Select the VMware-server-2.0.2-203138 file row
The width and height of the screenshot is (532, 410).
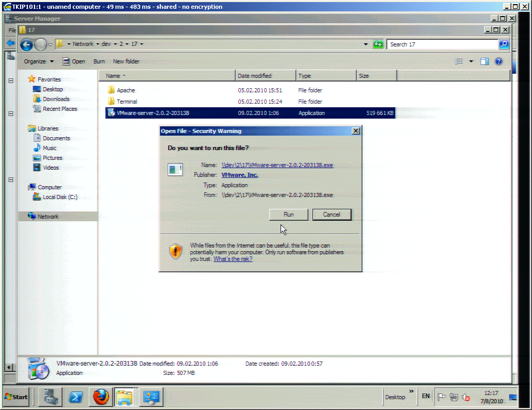click(251, 113)
